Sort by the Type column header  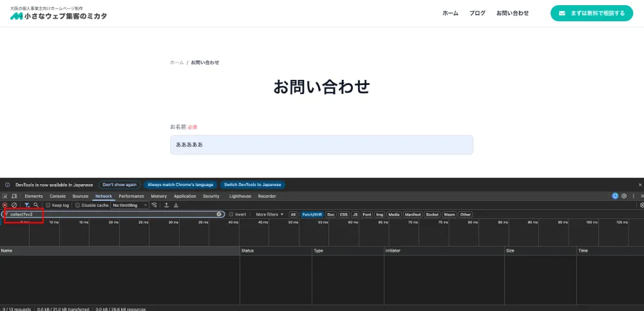click(x=348, y=250)
